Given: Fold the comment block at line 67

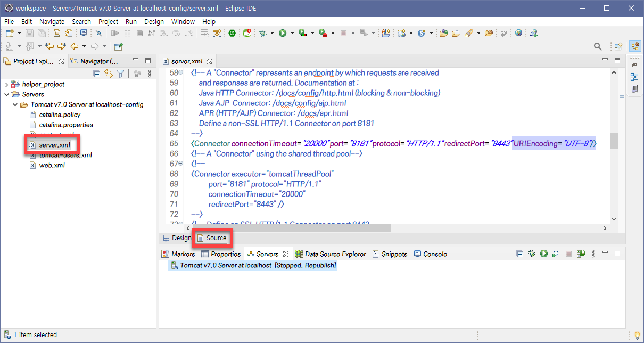Looking at the screenshot, I should pos(181,164).
